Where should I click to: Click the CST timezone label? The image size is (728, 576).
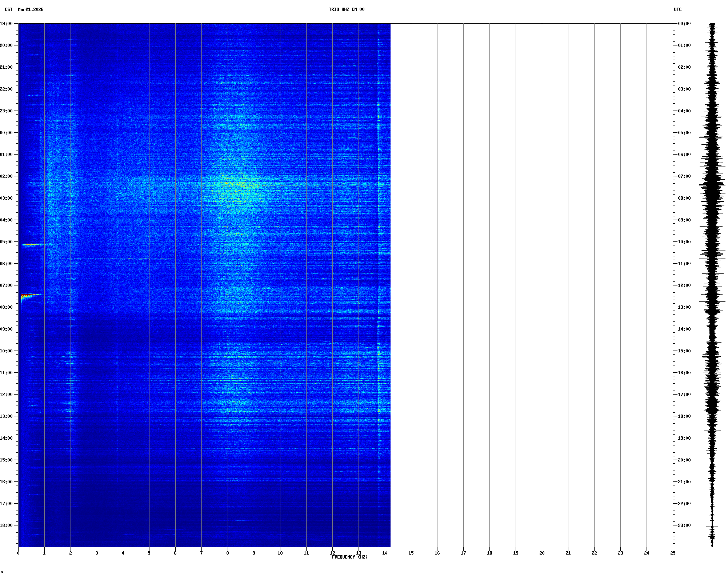(9, 9)
